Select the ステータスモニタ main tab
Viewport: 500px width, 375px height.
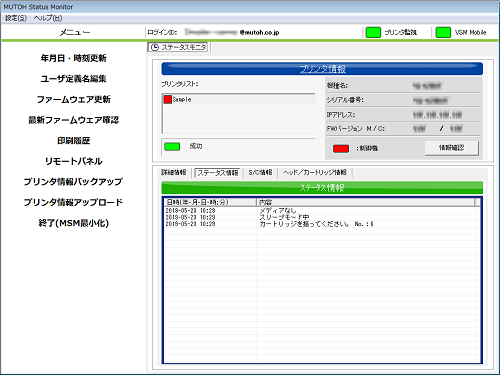coord(179,47)
